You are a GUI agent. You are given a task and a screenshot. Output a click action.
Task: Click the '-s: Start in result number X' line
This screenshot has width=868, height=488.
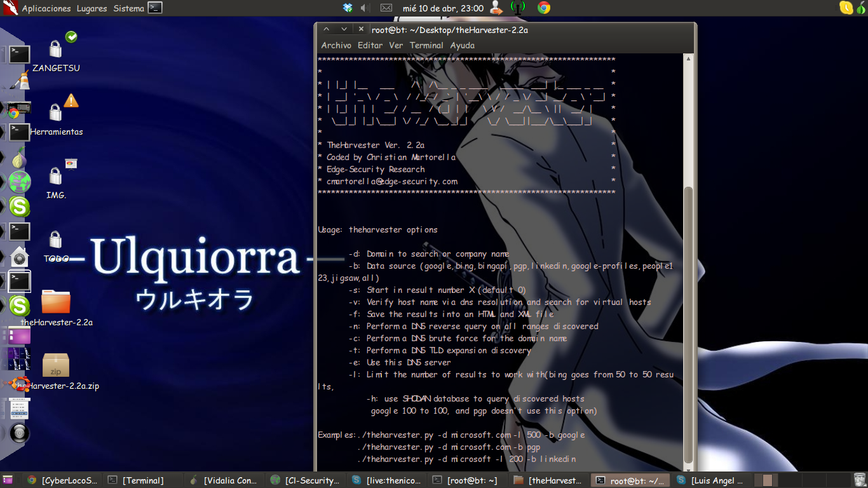click(x=437, y=290)
